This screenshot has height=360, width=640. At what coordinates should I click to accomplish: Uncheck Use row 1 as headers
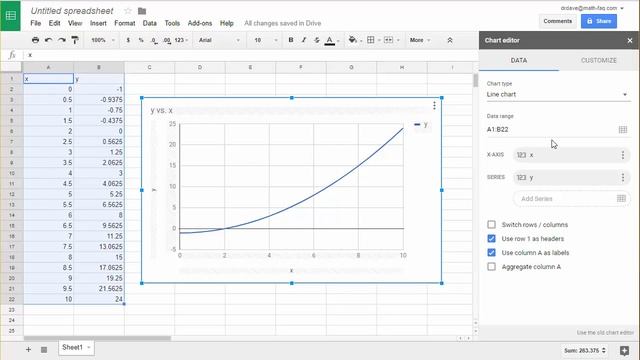point(491,238)
